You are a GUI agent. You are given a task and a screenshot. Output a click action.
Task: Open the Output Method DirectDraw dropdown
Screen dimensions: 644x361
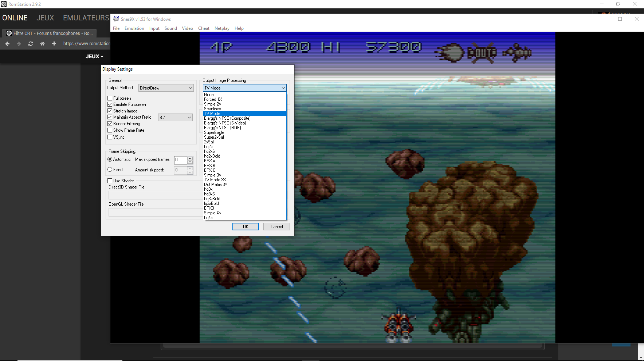[166, 88]
